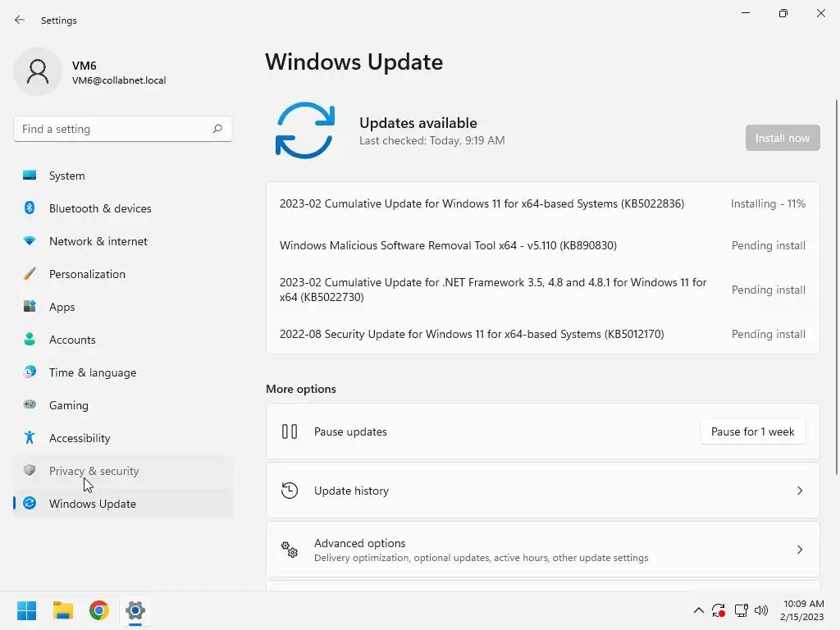Click the Windows Update sync icon in sidebar
Screen dimensions: 840x630
30,503
